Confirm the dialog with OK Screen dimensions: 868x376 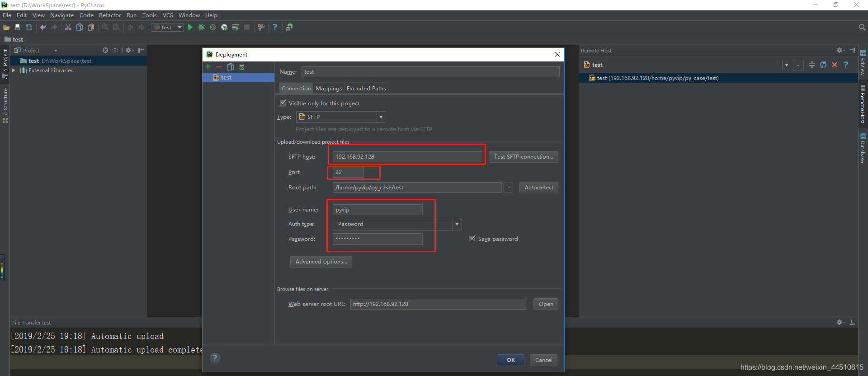(x=510, y=360)
